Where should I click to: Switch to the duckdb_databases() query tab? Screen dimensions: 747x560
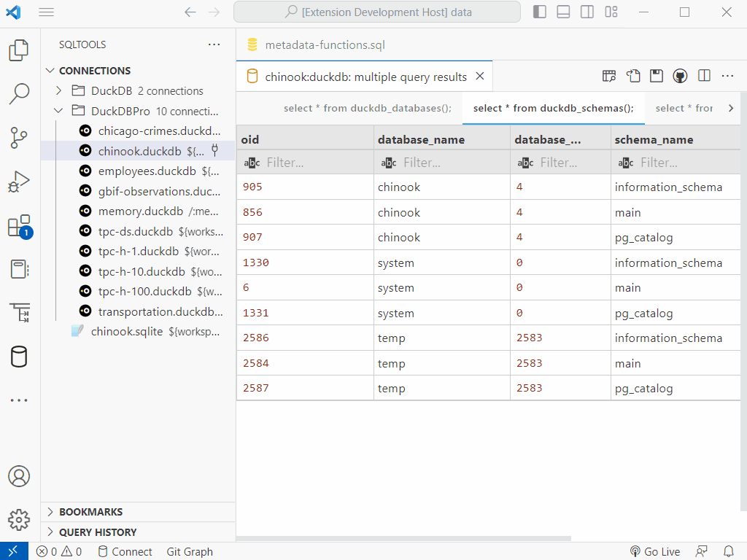367,109
